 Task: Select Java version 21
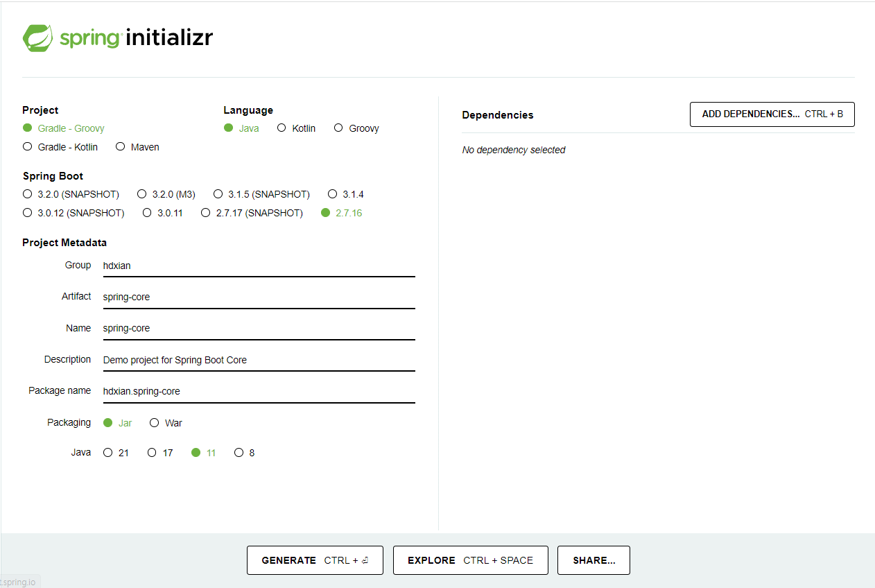[116, 453]
